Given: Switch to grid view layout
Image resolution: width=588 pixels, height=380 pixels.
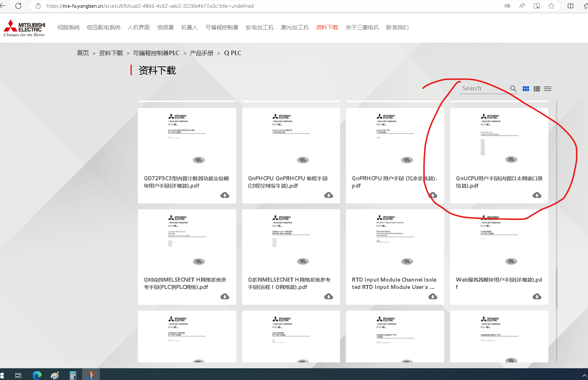Looking at the screenshot, I should (526, 88).
